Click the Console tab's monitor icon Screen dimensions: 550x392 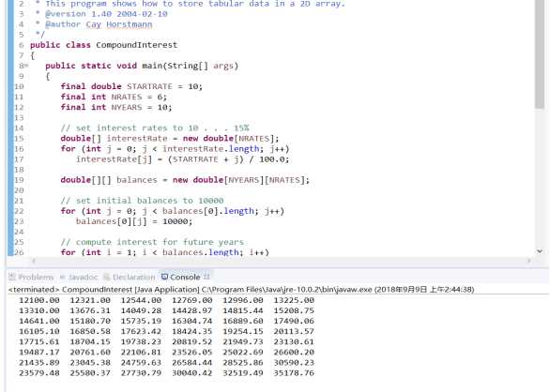[164, 277]
